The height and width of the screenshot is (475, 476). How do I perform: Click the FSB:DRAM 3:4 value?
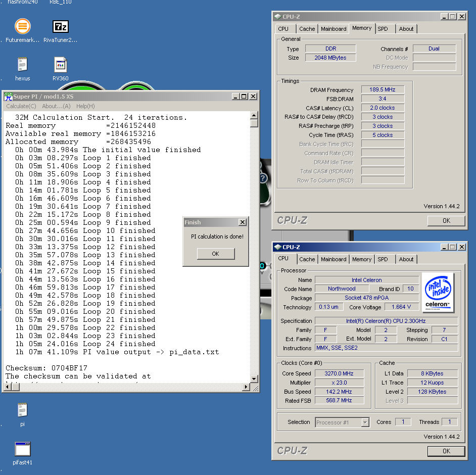pyautogui.click(x=383, y=99)
